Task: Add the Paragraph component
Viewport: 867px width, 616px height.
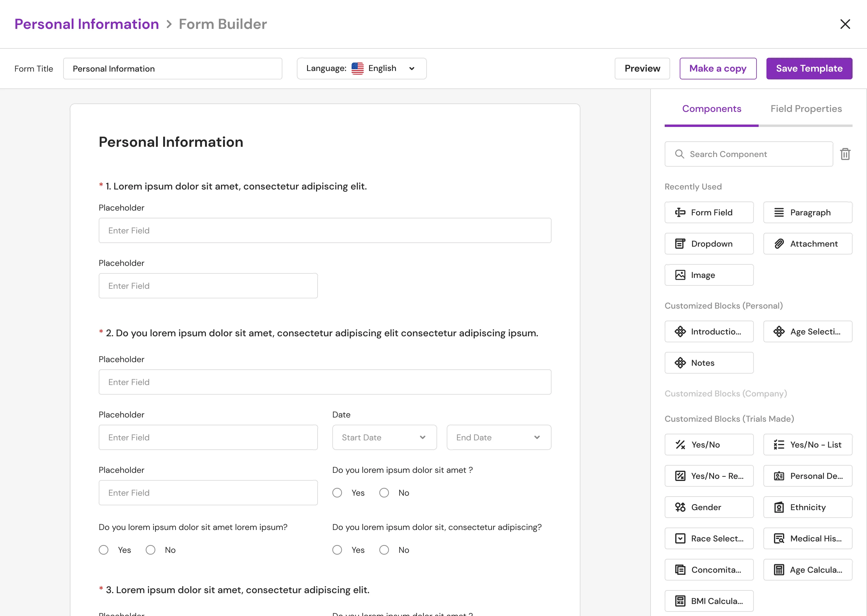Action: 808,212
